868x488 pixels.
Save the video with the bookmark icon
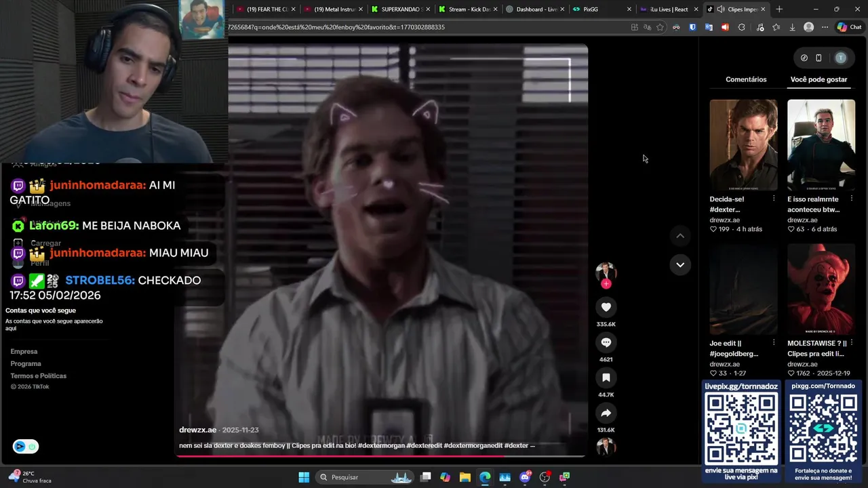(x=606, y=378)
